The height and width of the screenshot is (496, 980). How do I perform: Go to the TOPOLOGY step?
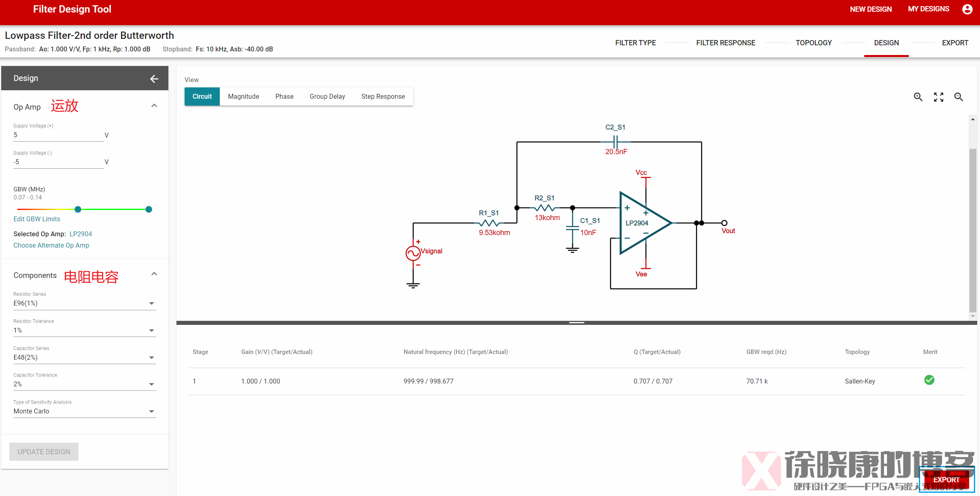tap(813, 43)
